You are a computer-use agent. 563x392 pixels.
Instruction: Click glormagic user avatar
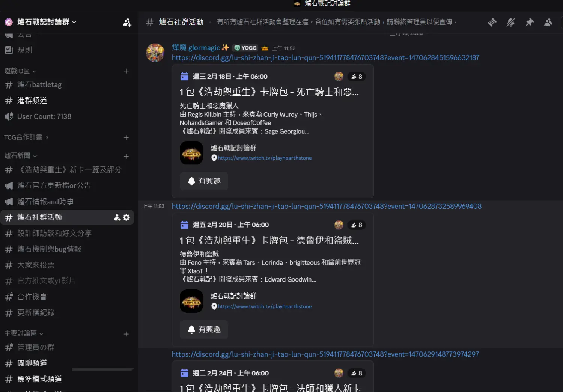155,53
